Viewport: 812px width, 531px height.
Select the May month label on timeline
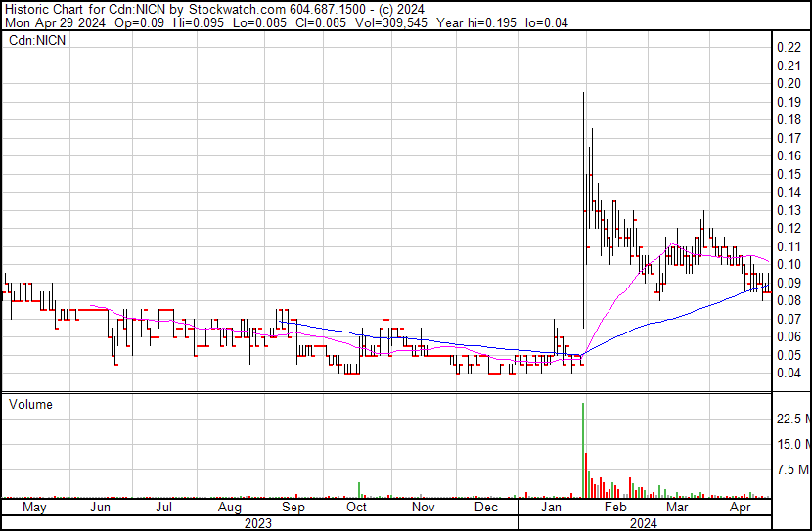tap(33, 508)
